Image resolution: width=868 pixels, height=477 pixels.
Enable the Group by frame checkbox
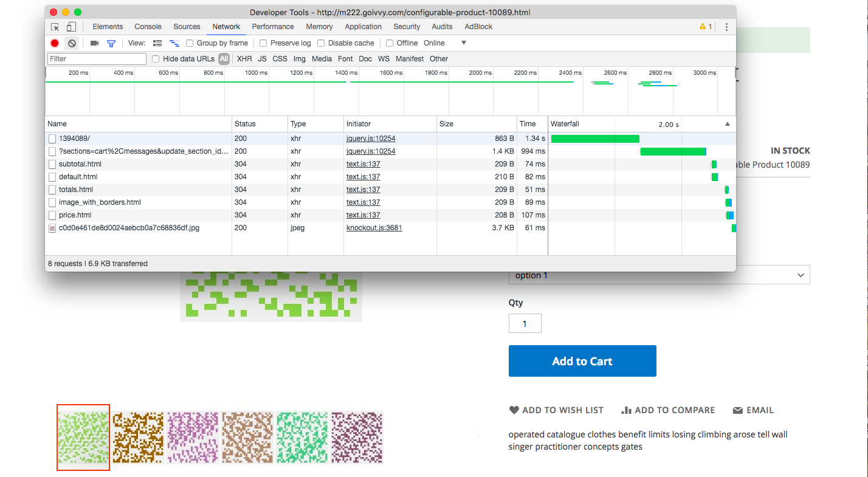[190, 43]
